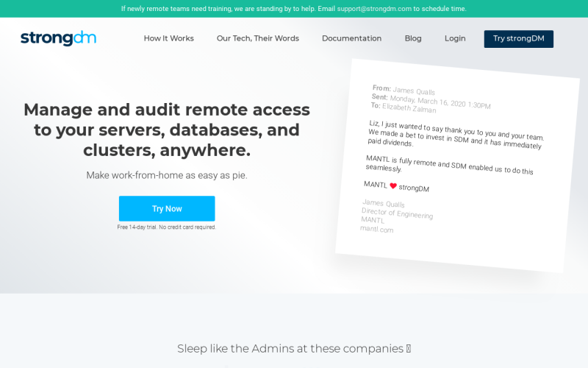Click 'Director of Engineering' signature line
588x368 pixels.
[397, 213]
